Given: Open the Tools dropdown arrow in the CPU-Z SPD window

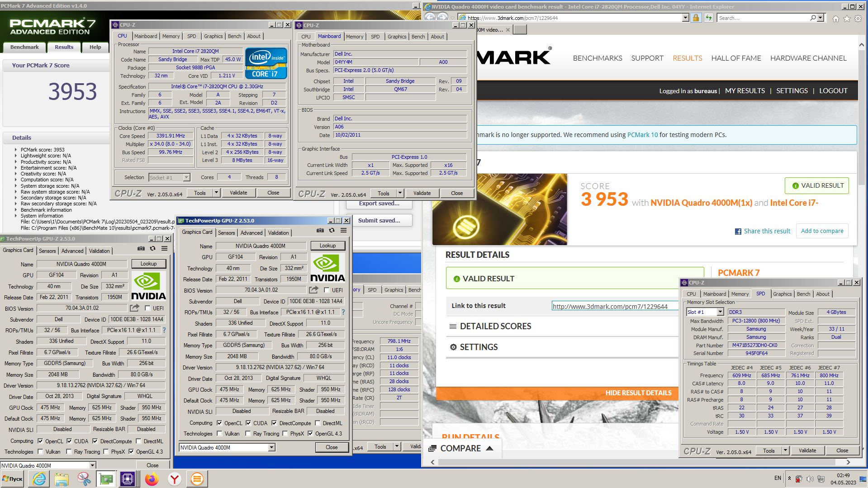Looking at the screenshot, I should [x=785, y=450].
